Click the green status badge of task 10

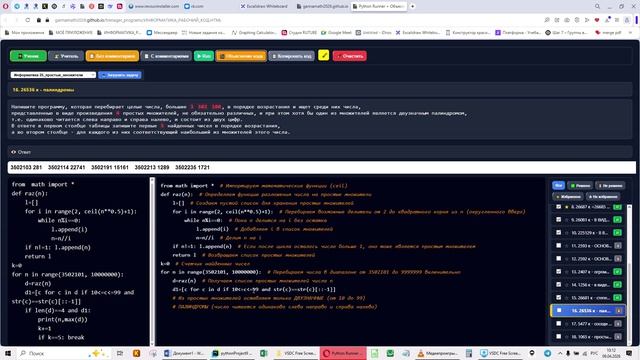618,233
